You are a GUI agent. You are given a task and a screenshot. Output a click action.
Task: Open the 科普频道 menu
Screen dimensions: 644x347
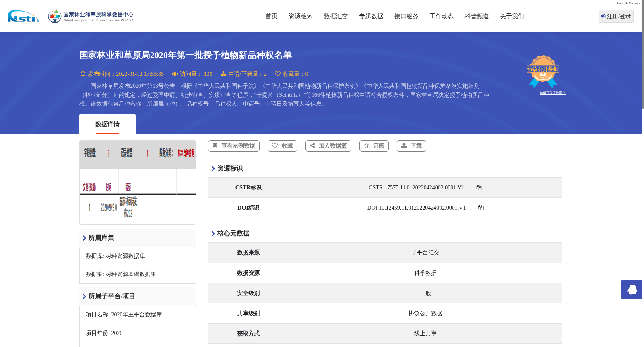[x=477, y=16]
